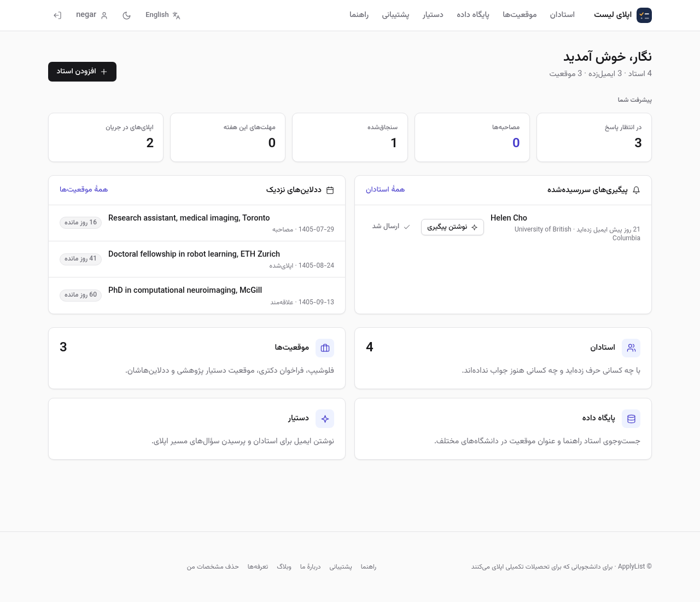The image size is (700, 602).
Task: Open دستیار in the top navigation
Action: pyautogui.click(x=433, y=15)
